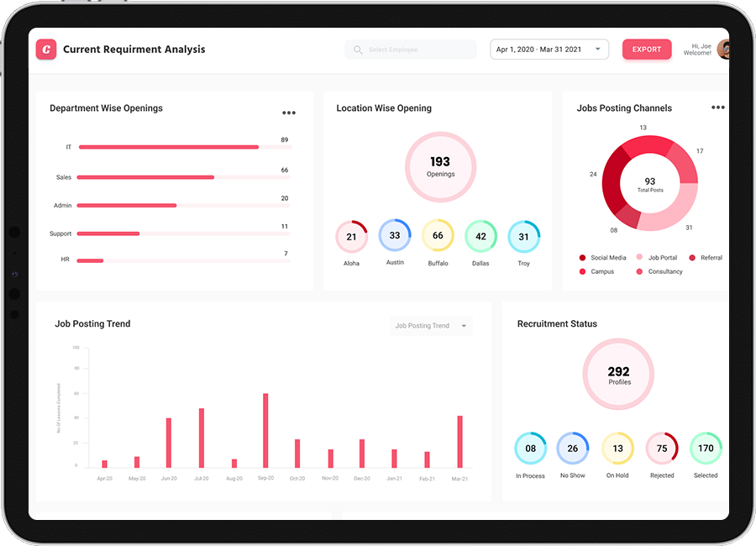
Task: Select the Aloha location circle showing 21
Action: pyautogui.click(x=351, y=237)
